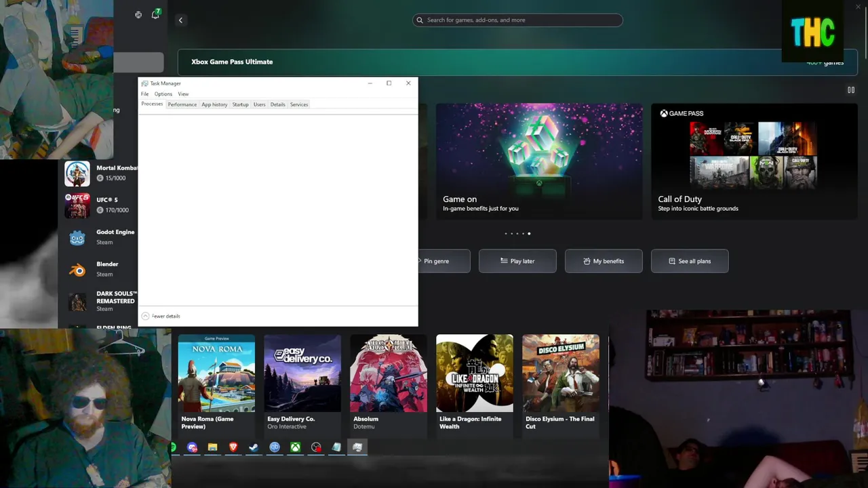Image resolution: width=868 pixels, height=488 pixels.
Task: Launch Blender from the Xbox sidebar
Action: 102,269
